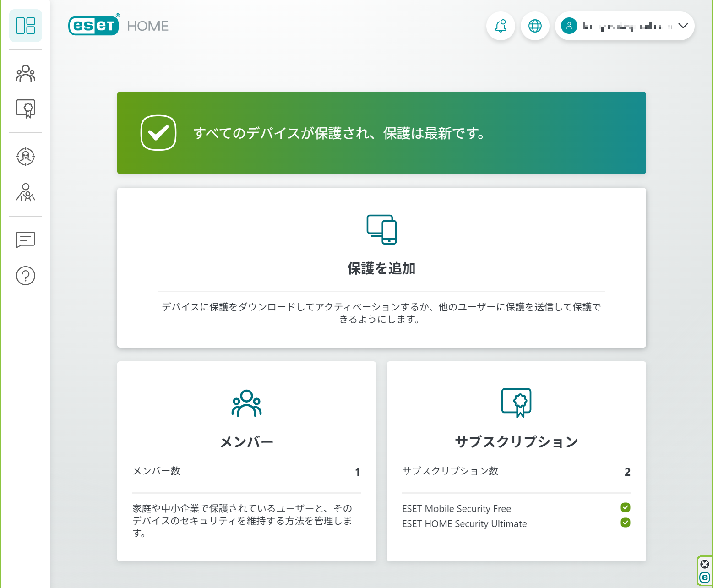The image size is (713, 588).
Task: Open the サブスクリプション card heading
Action: [x=517, y=441]
